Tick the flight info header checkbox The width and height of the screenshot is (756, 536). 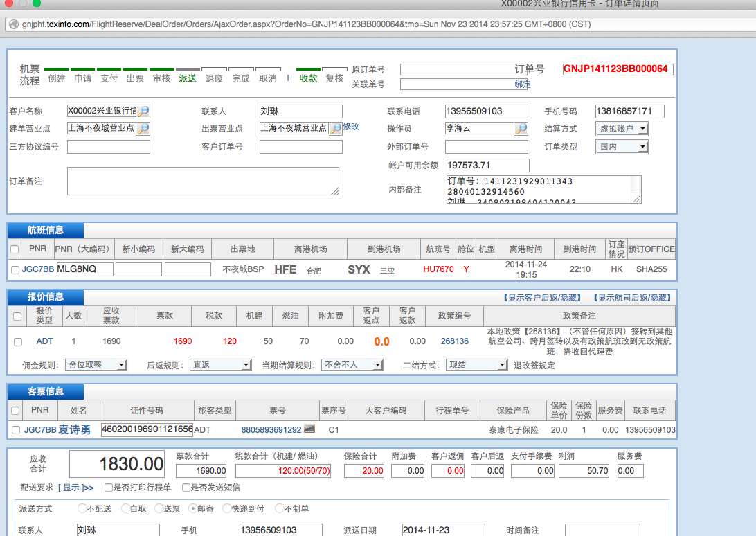click(15, 249)
